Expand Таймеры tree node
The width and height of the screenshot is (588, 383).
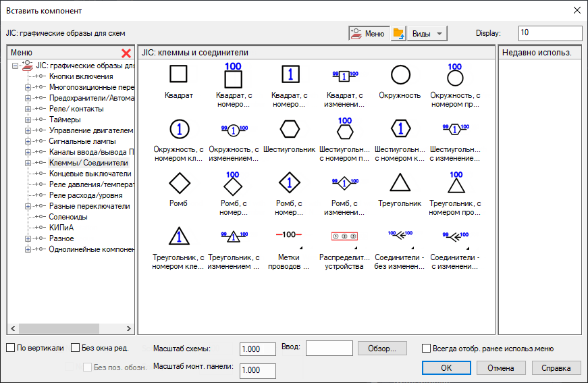pos(28,120)
